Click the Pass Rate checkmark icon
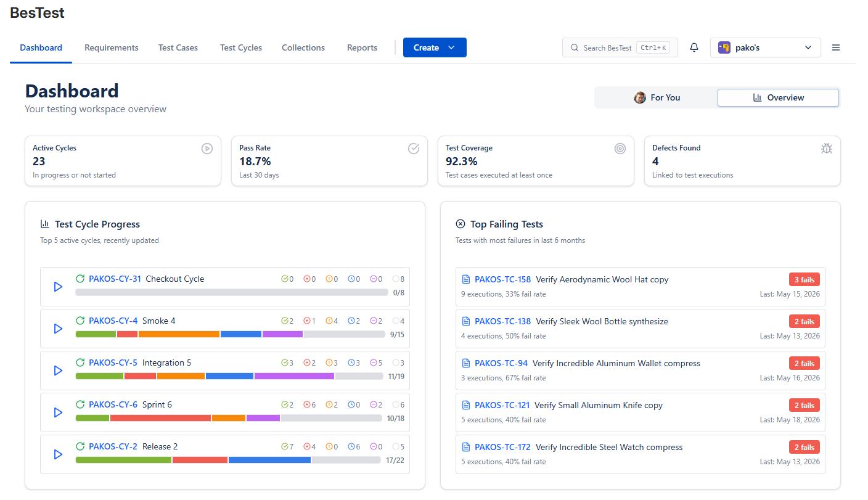The height and width of the screenshot is (500, 868). tap(414, 149)
